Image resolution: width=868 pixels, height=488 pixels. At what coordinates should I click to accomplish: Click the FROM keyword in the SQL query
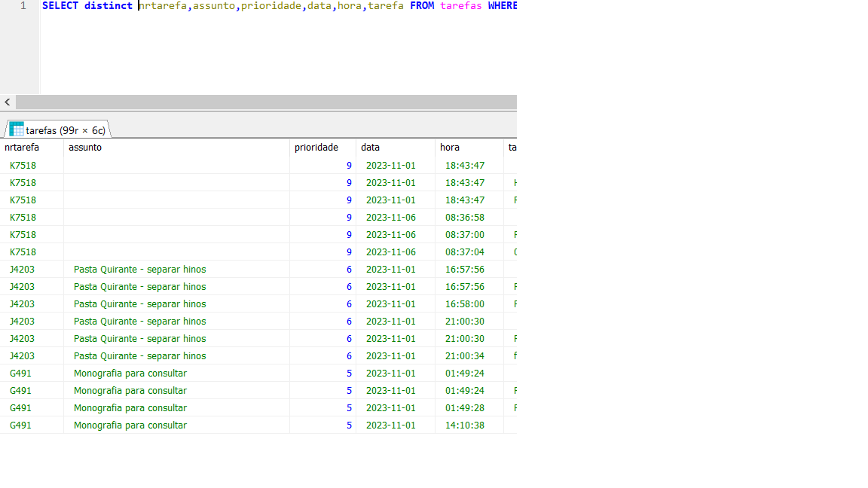422,6
